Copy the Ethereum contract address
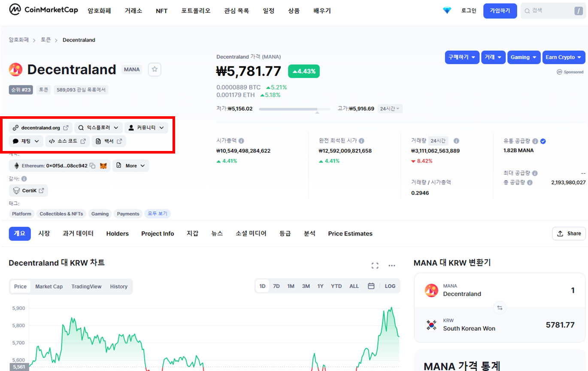The image size is (588, 371). [x=92, y=166]
